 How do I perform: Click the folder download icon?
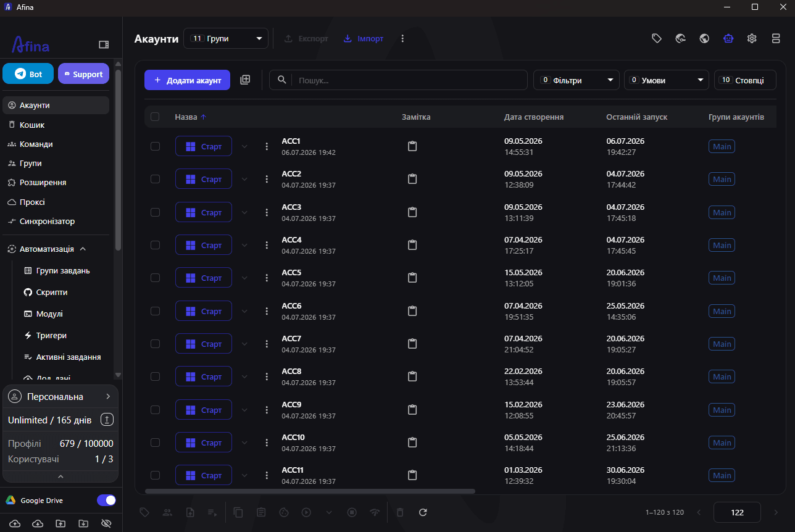click(83, 523)
